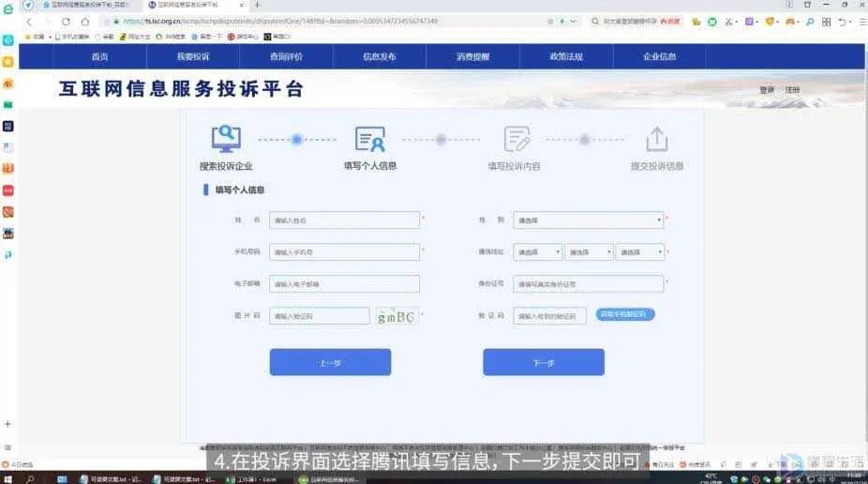Click the browser address bar URL

coord(280,22)
